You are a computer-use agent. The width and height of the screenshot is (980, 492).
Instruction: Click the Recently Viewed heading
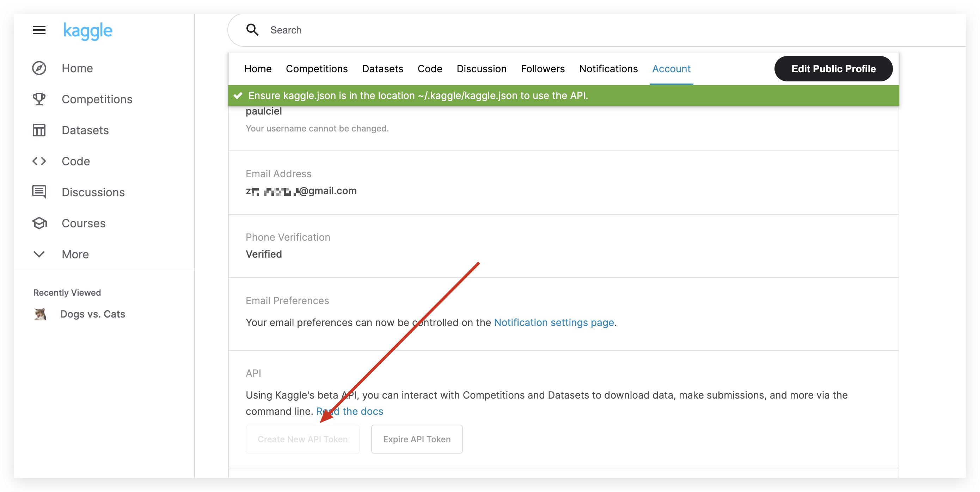pyautogui.click(x=67, y=293)
